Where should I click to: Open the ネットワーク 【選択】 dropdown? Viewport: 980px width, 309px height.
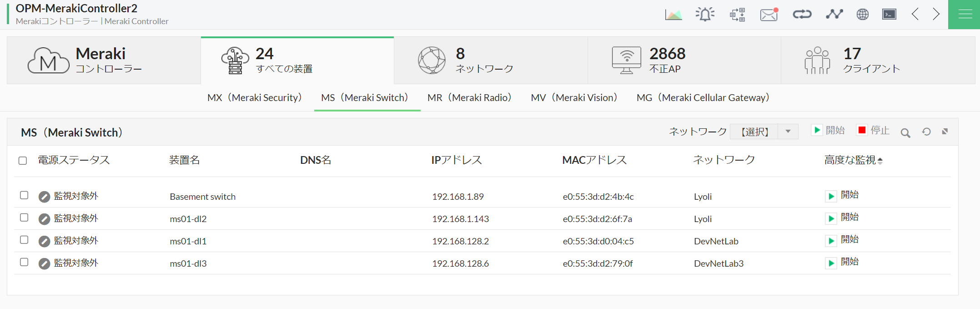[x=764, y=132]
